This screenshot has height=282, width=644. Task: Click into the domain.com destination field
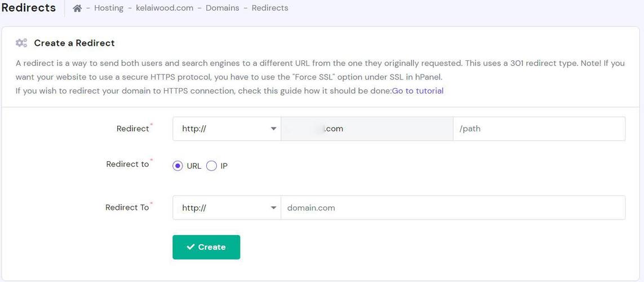[x=452, y=208]
